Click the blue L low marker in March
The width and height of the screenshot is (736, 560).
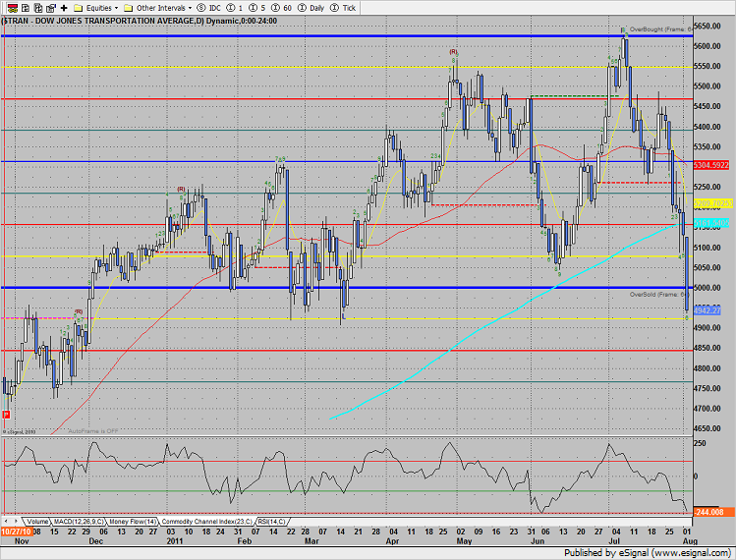(344, 316)
